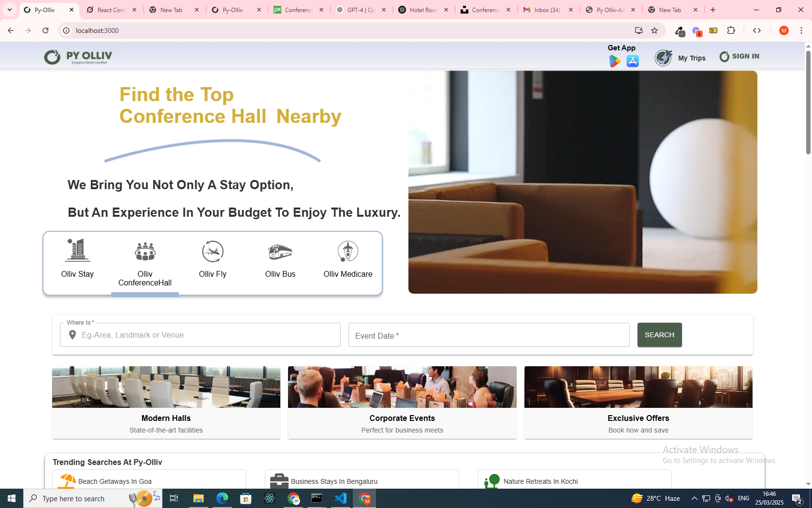Open Visual Studio Code from taskbar
Image resolution: width=812 pixels, height=508 pixels.
[340, 498]
